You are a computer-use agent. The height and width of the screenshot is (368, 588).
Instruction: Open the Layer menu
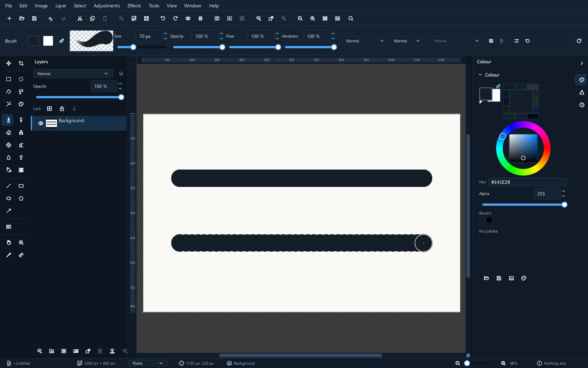61,6
